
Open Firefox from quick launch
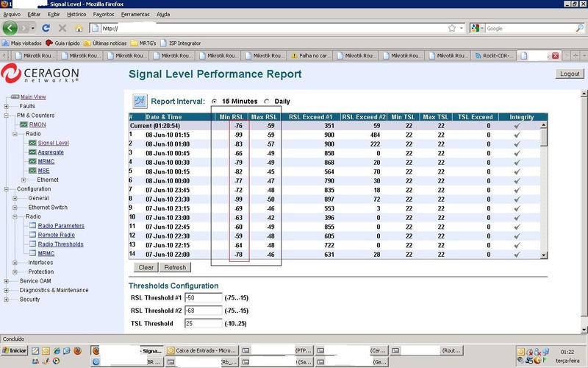click(x=78, y=351)
